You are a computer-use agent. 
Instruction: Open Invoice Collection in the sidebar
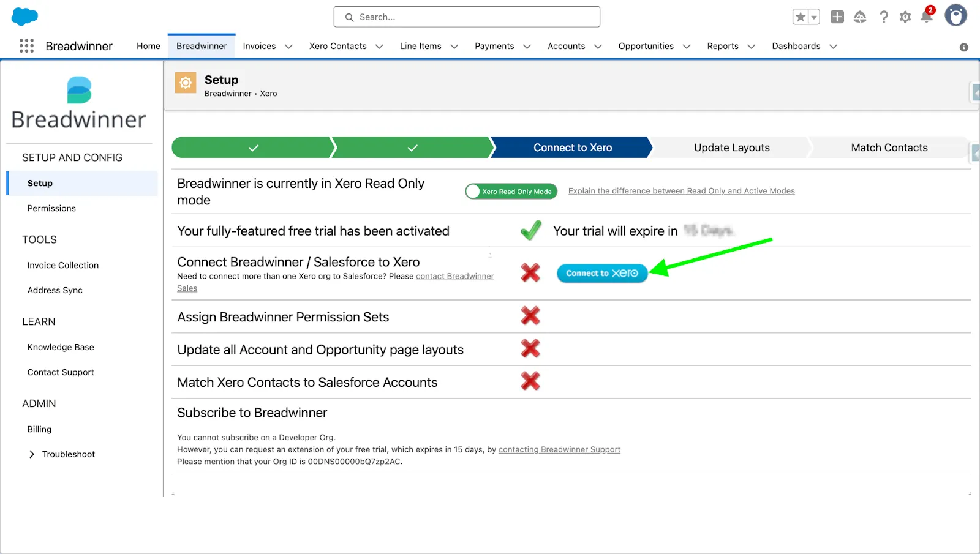(63, 265)
